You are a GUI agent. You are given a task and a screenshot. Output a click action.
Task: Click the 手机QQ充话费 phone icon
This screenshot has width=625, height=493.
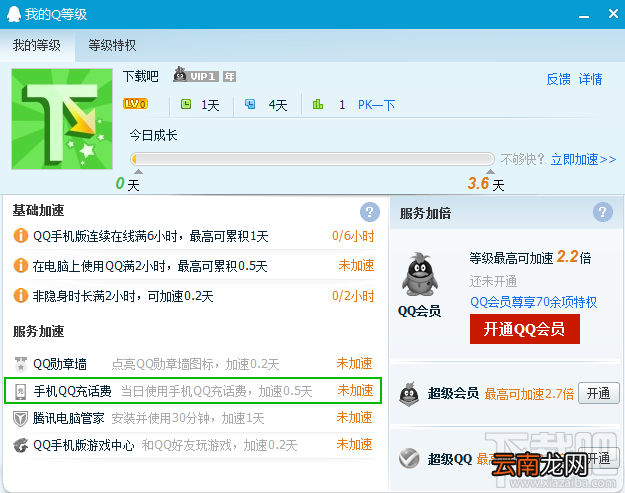click(x=20, y=391)
